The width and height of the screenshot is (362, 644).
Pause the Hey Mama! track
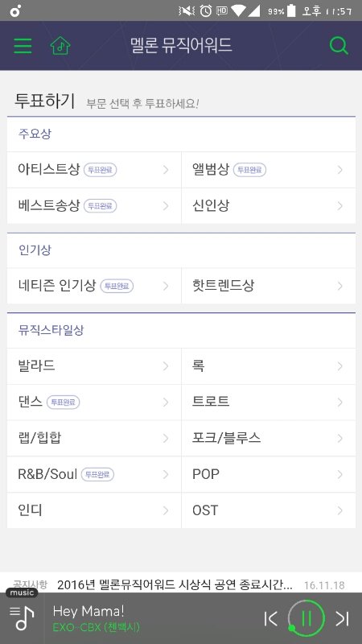click(x=306, y=618)
